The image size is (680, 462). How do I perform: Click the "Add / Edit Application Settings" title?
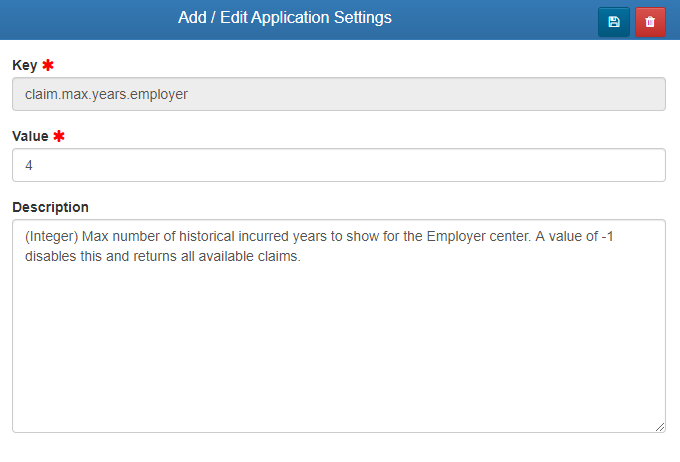click(x=285, y=18)
